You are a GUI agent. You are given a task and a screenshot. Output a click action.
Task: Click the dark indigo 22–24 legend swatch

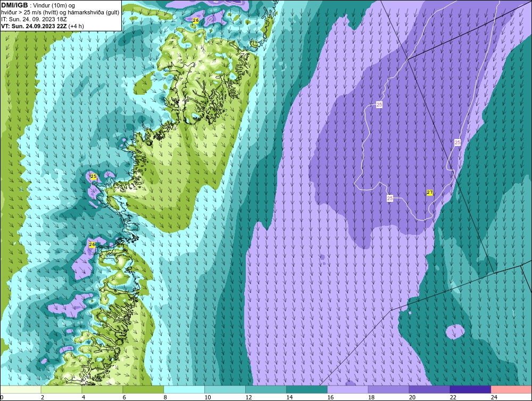coord(470,389)
